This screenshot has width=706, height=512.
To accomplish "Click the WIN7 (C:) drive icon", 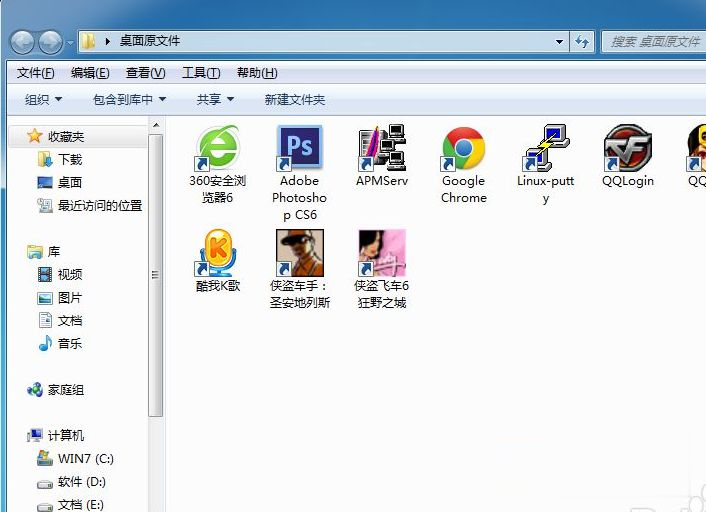I will pos(45,458).
